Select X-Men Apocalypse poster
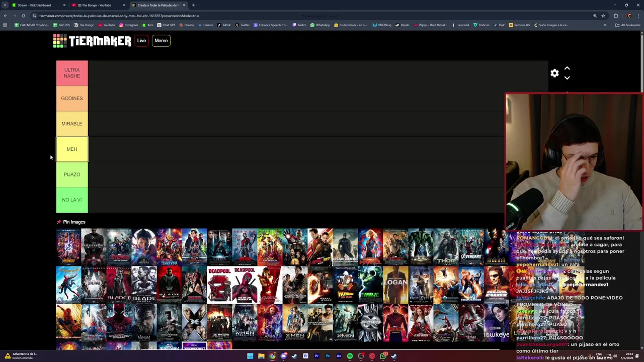The height and width of the screenshot is (362, 644). pyautogui.click(x=245, y=322)
